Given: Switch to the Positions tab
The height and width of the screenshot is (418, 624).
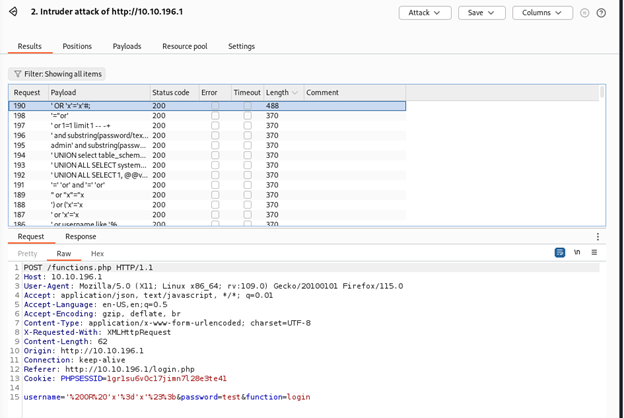Looking at the screenshot, I should 77,46.
